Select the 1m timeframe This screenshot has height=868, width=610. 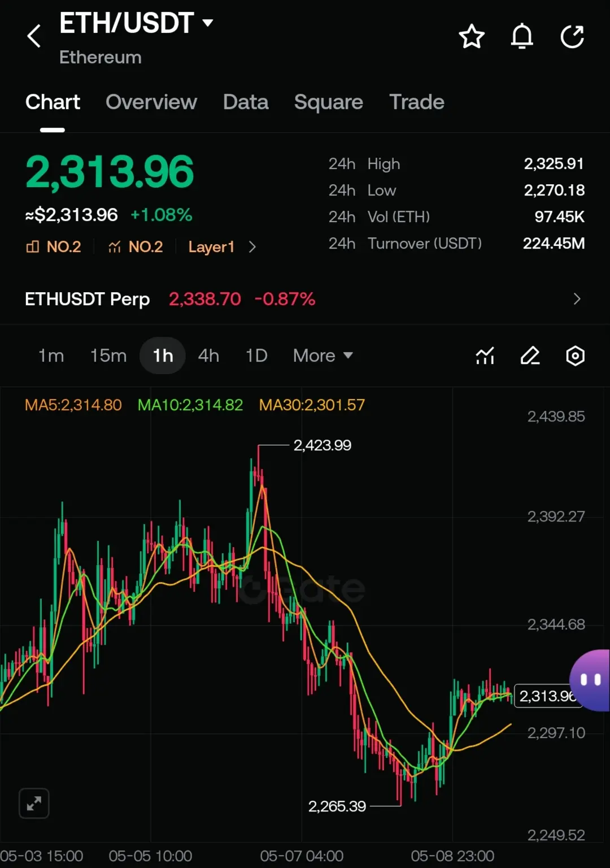click(x=51, y=355)
